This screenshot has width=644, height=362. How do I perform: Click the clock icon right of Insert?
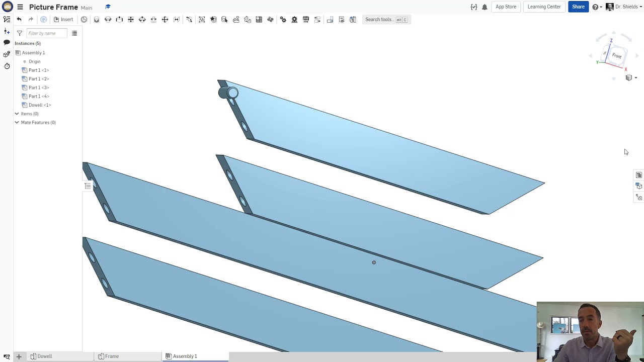[84, 20]
